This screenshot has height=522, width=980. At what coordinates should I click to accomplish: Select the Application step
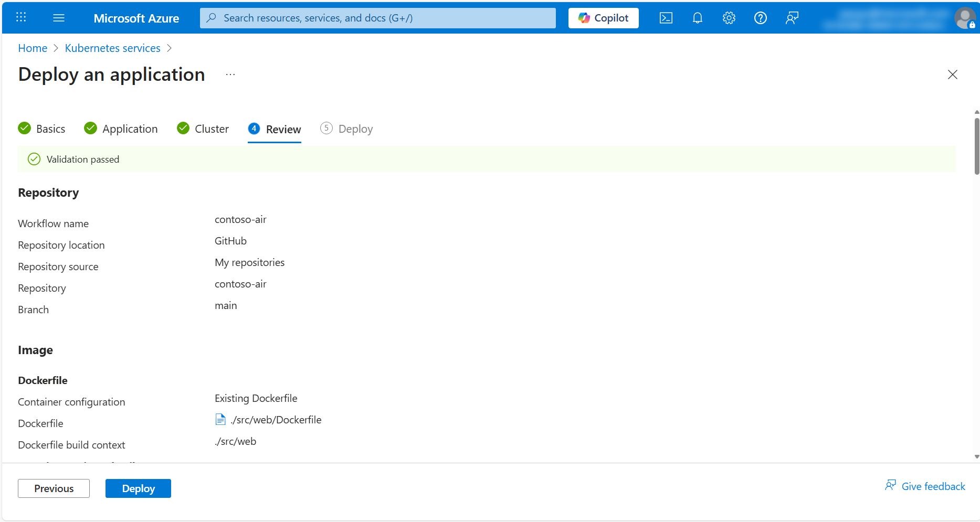[130, 129]
